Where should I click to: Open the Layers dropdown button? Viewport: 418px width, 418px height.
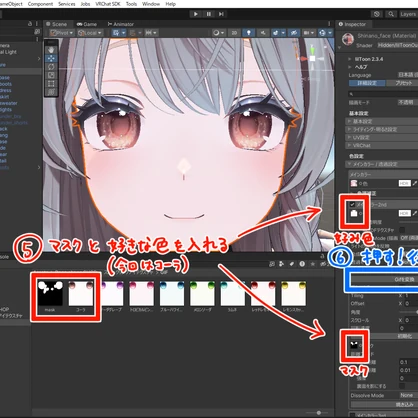408,14
